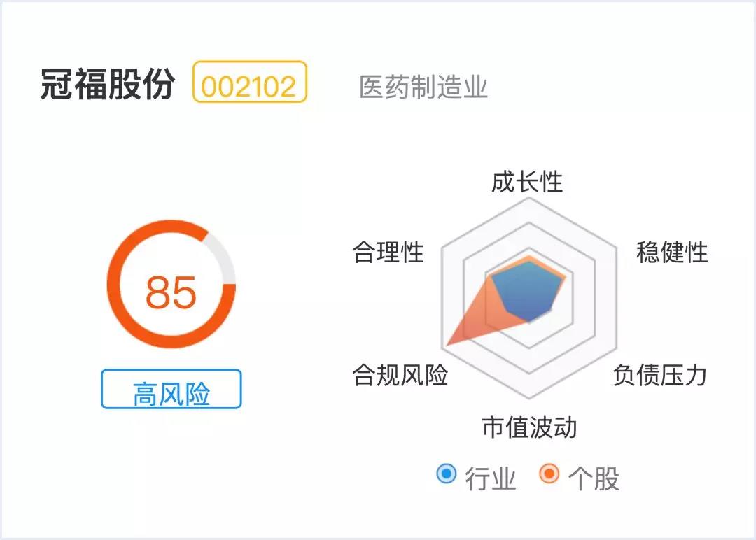Click the radar hexagon's top vertex below 成长性
This screenshot has width=756, height=540.
[530, 199]
